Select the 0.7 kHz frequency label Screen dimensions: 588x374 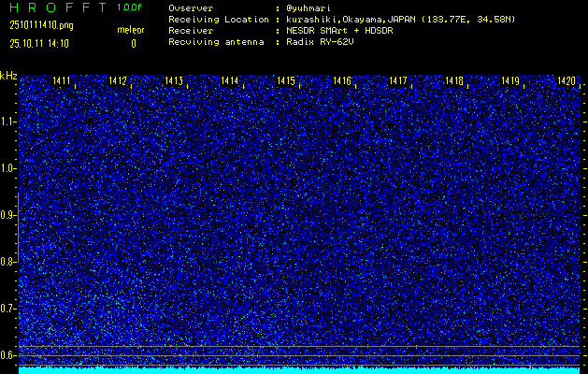pyautogui.click(x=8, y=308)
